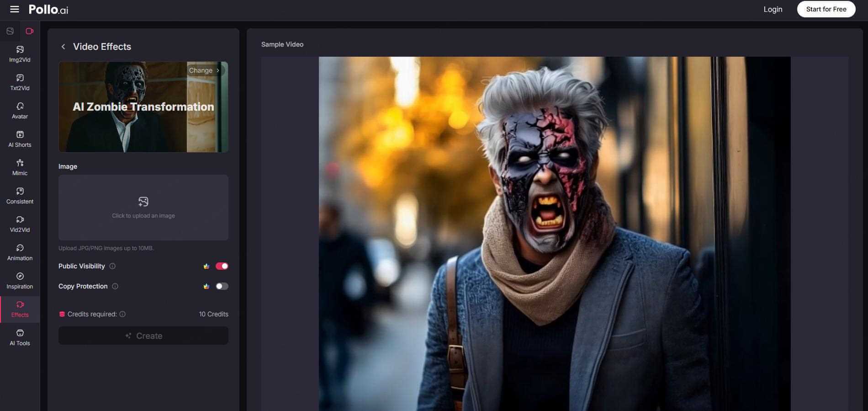
Task: Enable Copy Protection switch
Action: pos(222,286)
